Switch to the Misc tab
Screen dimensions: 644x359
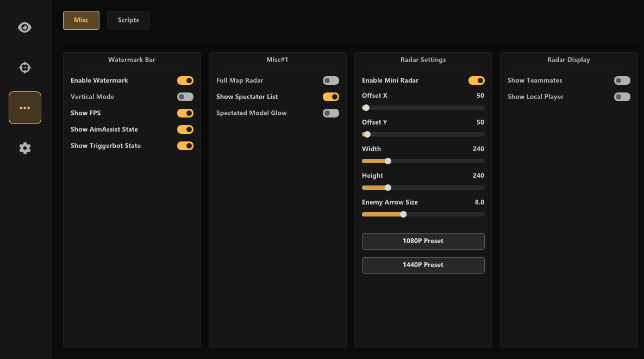coord(81,20)
